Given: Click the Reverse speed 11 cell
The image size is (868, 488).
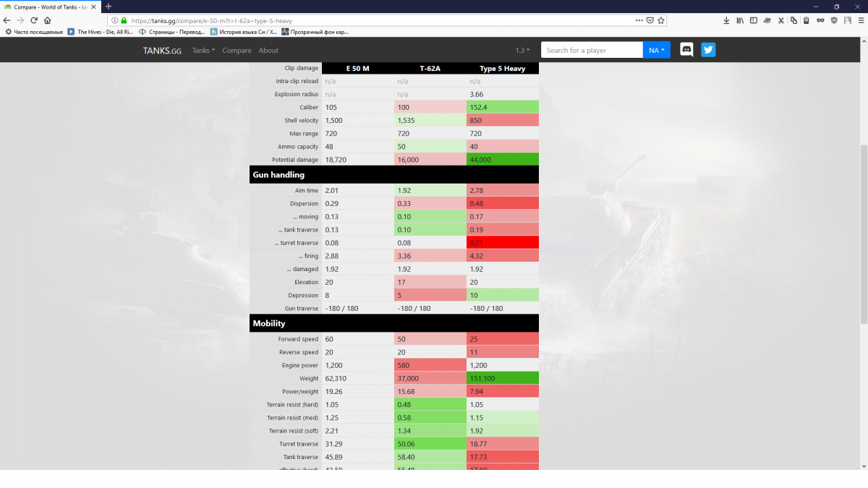Looking at the screenshot, I should click(503, 352).
